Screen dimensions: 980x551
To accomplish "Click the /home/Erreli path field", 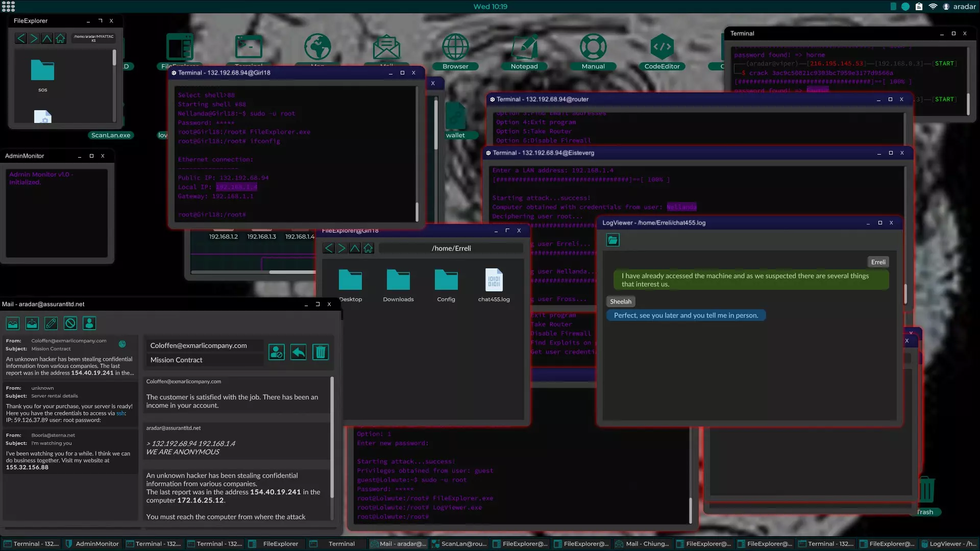I will (451, 248).
